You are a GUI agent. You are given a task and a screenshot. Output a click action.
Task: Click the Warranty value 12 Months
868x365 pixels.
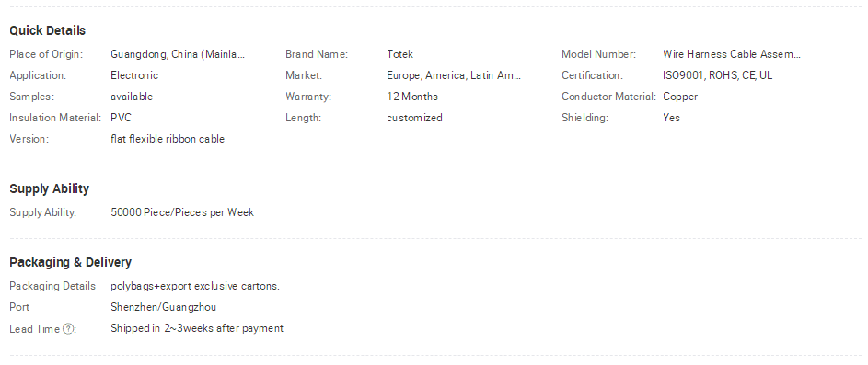(x=412, y=97)
